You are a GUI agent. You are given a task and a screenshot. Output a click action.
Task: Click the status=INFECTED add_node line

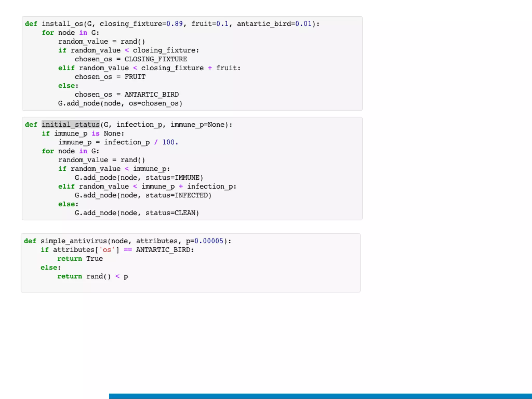click(x=143, y=195)
